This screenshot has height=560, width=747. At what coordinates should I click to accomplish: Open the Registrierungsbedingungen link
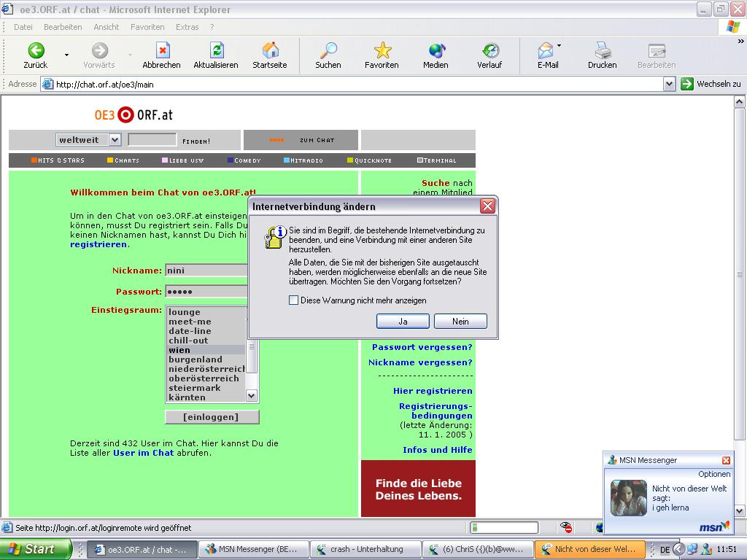(x=436, y=411)
